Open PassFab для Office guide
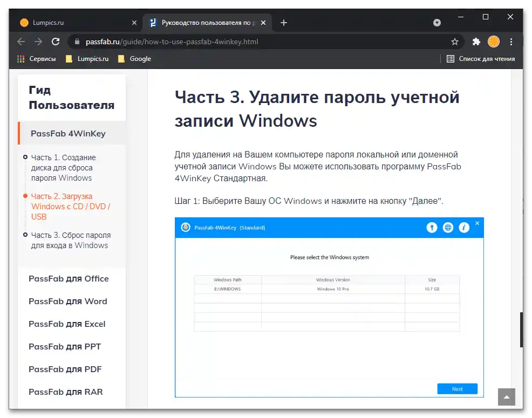The height and width of the screenshot is (418, 532). [x=69, y=278]
